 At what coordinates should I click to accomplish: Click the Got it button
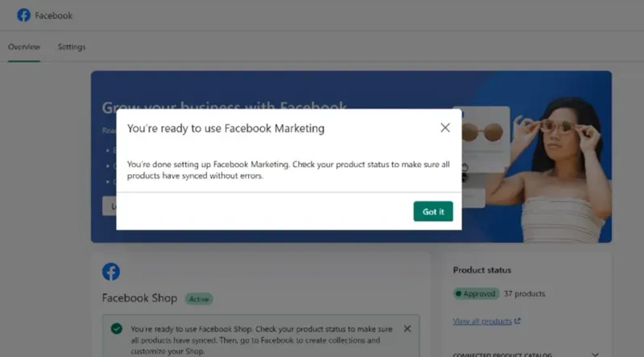click(x=433, y=211)
